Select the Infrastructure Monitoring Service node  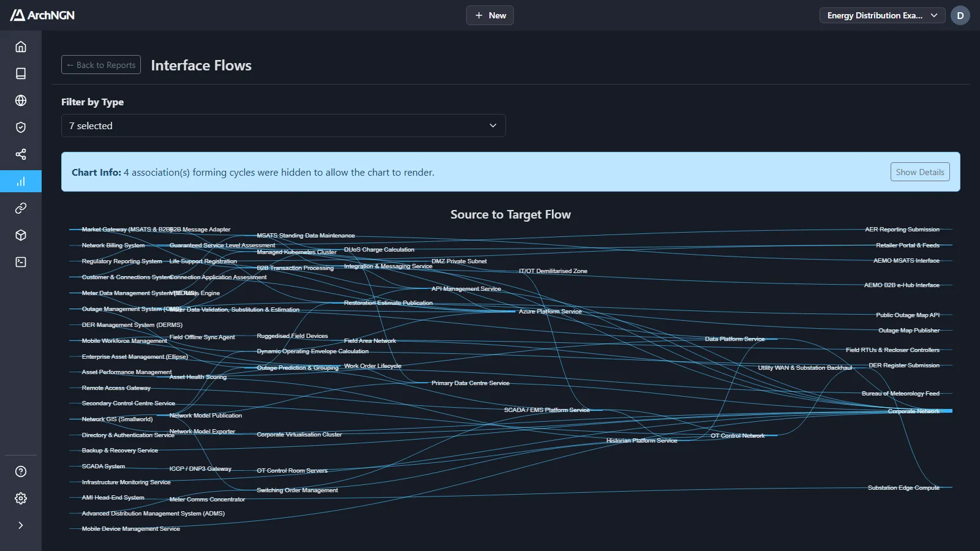click(x=126, y=482)
